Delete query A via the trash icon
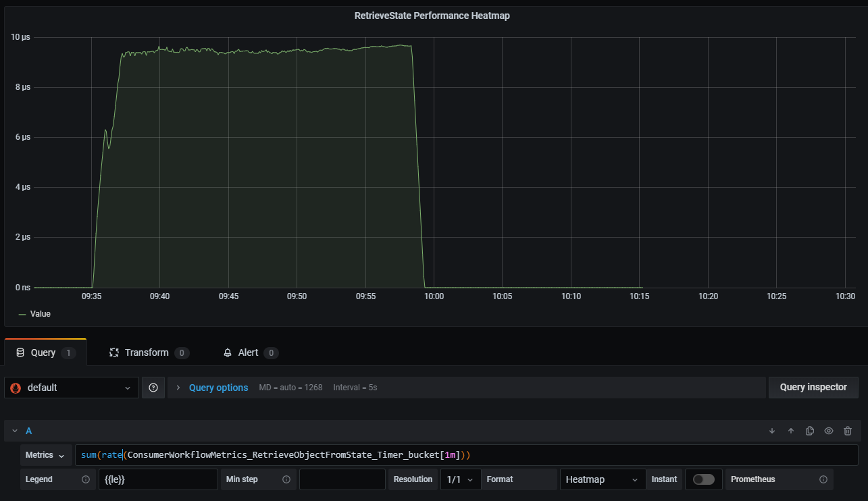The image size is (868, 501). pos(848,431)
